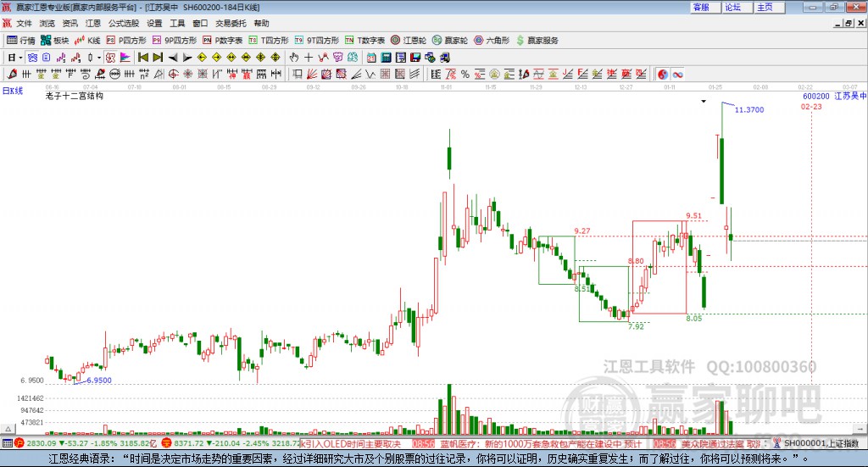Open the calendar icon
Viewport: 868px width, 467px height.
371,58
